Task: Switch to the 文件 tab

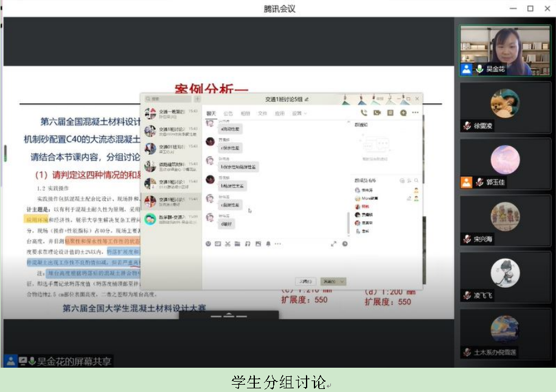Action: (x=262, y=113)
